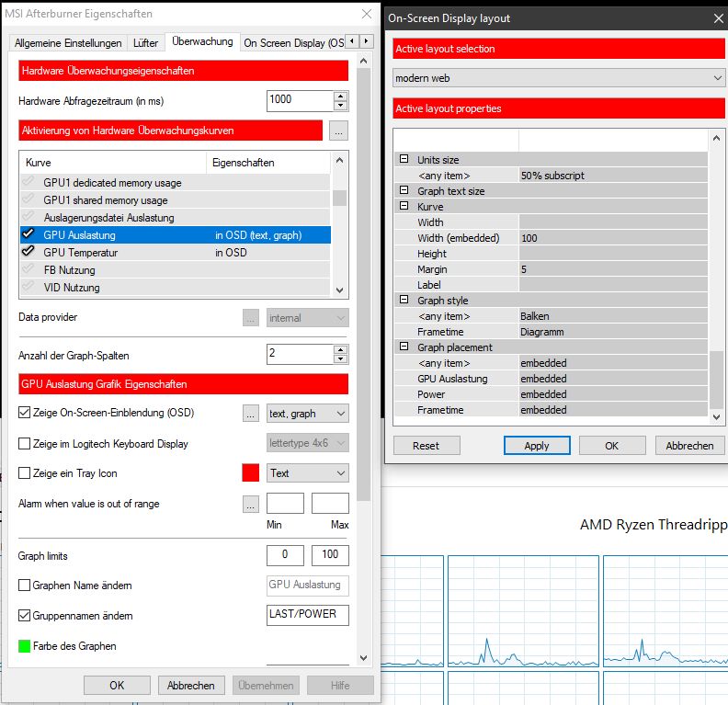The height and width of the screenshot is (705, 728).
Task: Close the MSI Afterburner Eigenschaften window
Action: (x=367, y=14)
